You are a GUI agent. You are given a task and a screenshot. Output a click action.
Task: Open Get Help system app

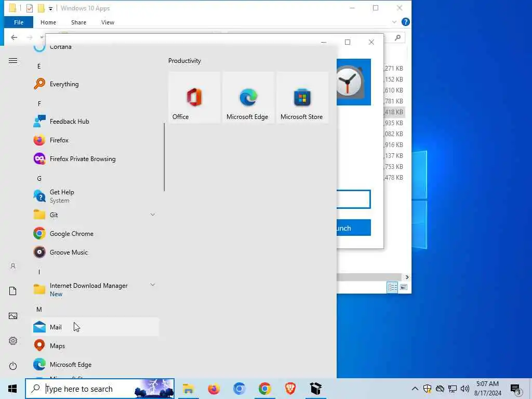[x=95, y=196]
